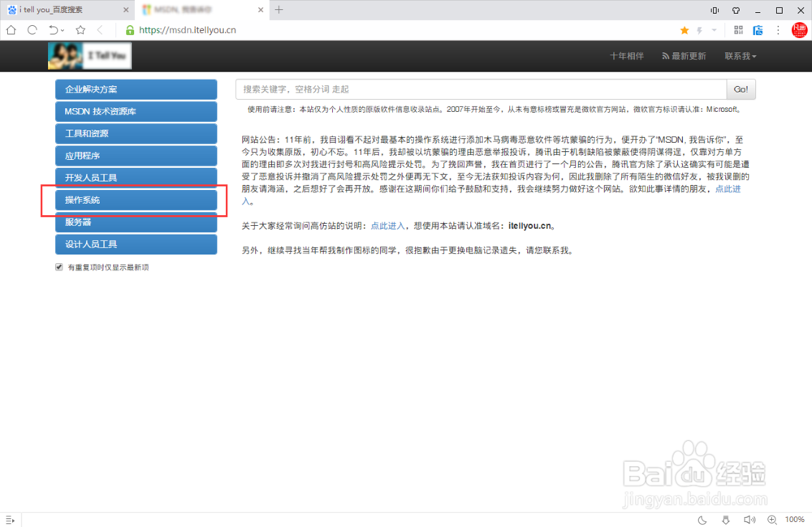Image resolution: width=812 pixels, height=527 pixels.
Task: Click the blue translate extension icon
Action: (x=758, y=30)
